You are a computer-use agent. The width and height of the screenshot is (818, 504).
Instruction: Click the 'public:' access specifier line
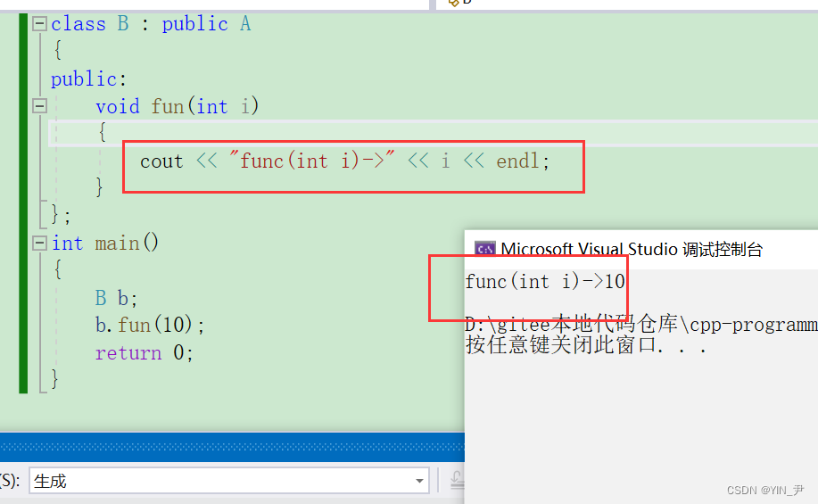[88, 79]
